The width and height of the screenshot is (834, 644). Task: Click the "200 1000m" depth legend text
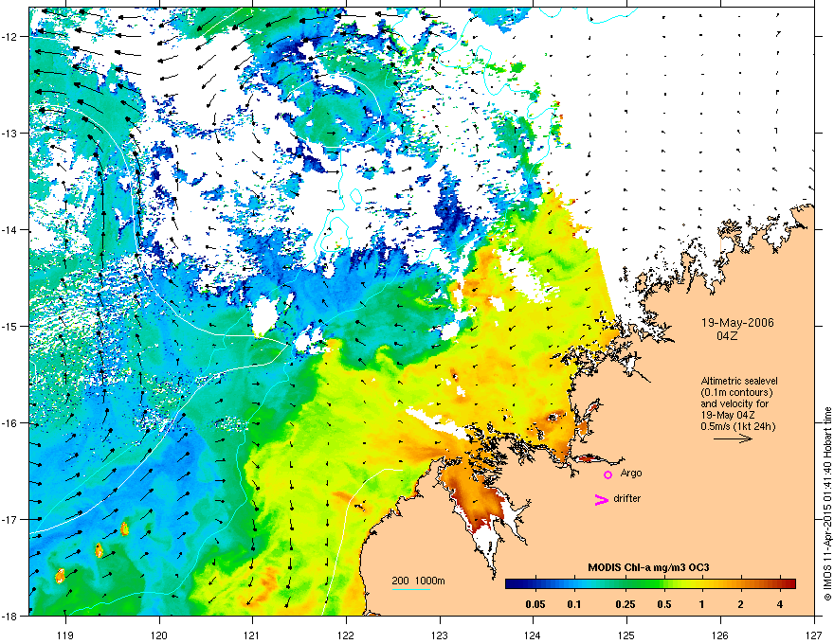pyautogui.click(x=418, y=581)
